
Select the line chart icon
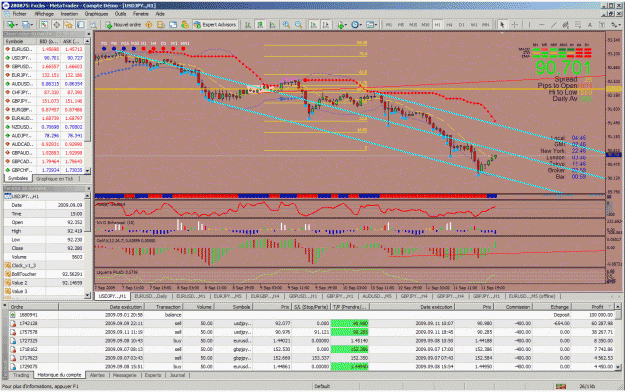point(272,25)
